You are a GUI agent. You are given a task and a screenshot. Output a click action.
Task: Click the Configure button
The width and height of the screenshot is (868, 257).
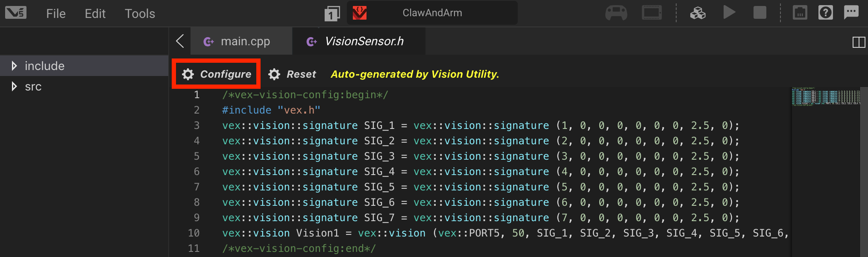click(x=217, y=74)
